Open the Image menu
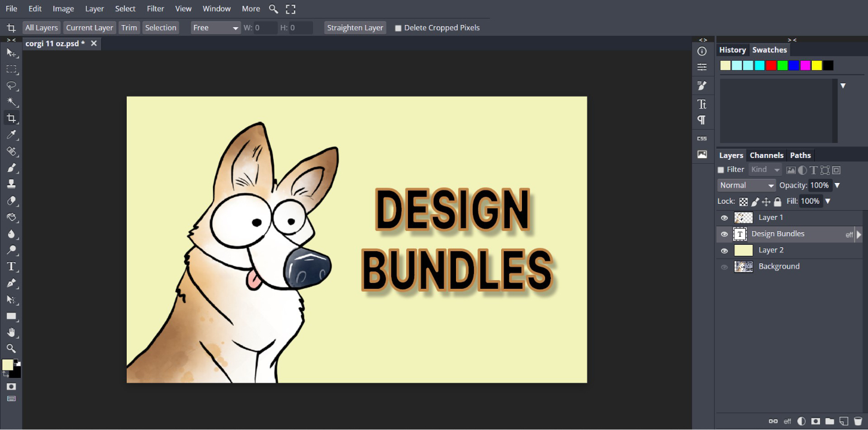This screenshot has width=868, height=430. 63,9
